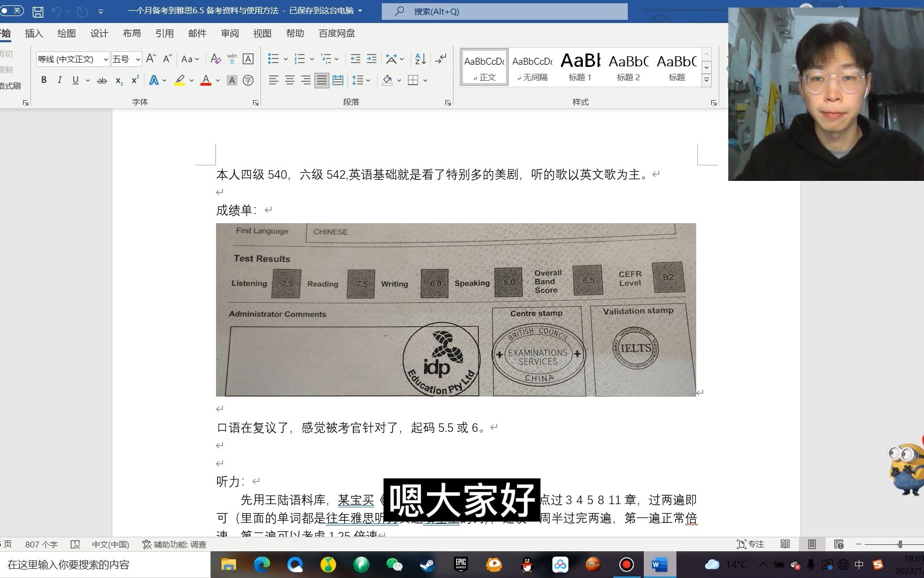Select the 标题 2 style
Viewport: 924px width, 578px height.
point(628,67)
